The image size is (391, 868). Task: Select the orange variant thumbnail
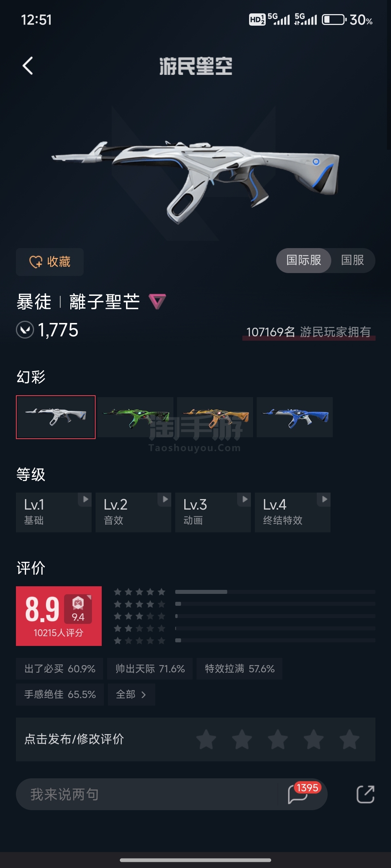215,417
